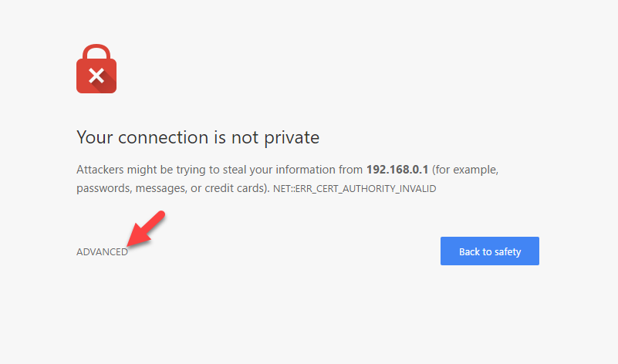Viewport: 618px width, 364px height.
Task: Click the 'Your connection is not private' heading
Action: (198, 138)
